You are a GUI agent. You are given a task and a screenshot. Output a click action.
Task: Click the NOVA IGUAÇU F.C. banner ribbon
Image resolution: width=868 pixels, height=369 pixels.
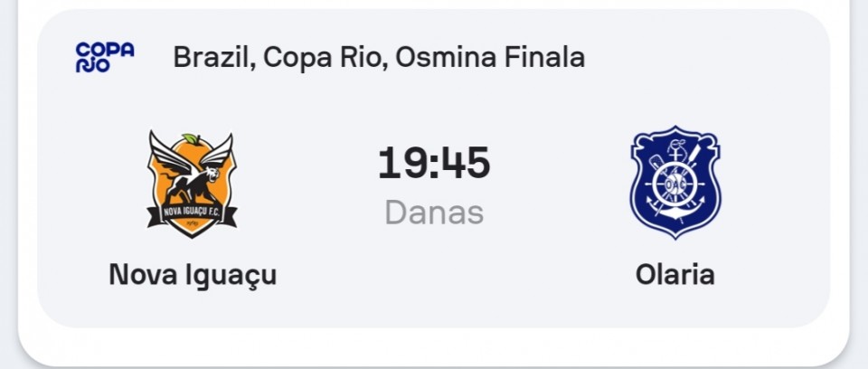click(192, 215)
